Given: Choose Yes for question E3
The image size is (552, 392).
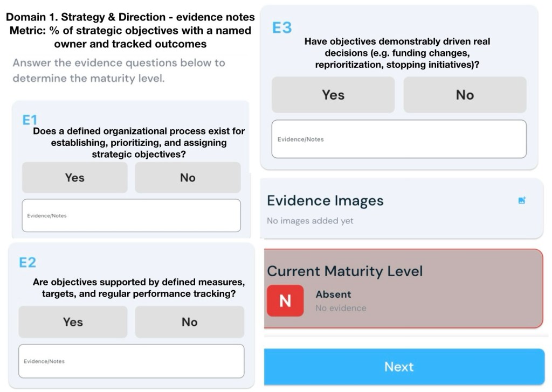Looking at the screenshot, I should click(333, 95).
